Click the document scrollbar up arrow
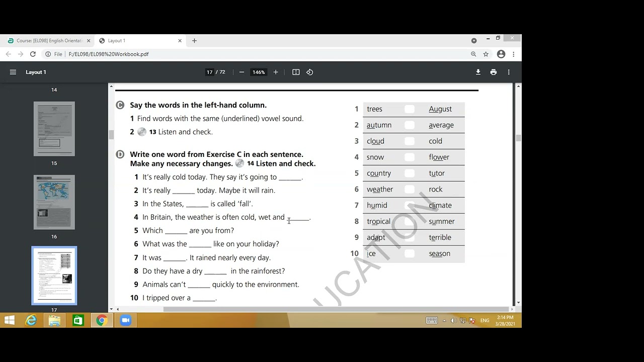This screenshot has width=644, height=362. [518, 86]
